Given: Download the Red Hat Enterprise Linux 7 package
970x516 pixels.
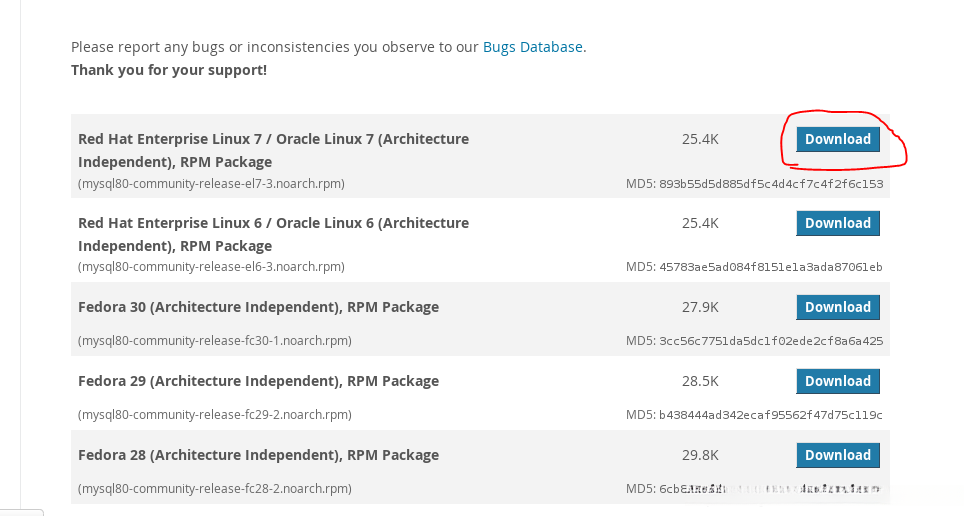Looking at the screenshot, I should 837,139.
